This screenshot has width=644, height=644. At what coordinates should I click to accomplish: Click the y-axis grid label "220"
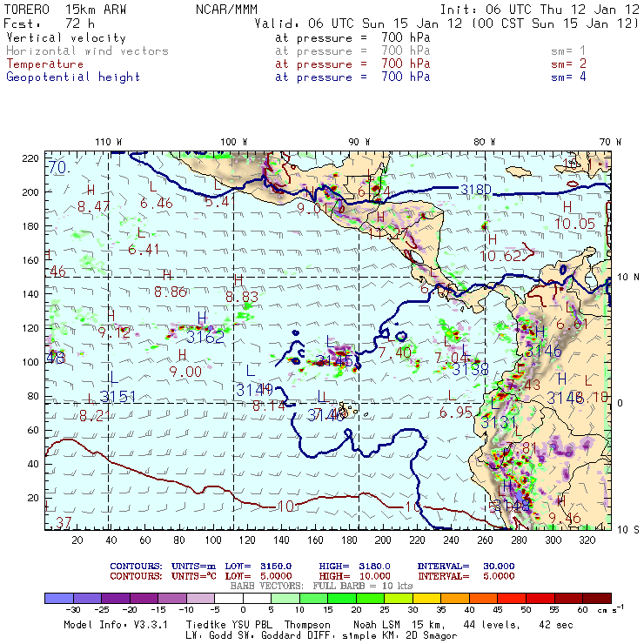pos(30,158)
